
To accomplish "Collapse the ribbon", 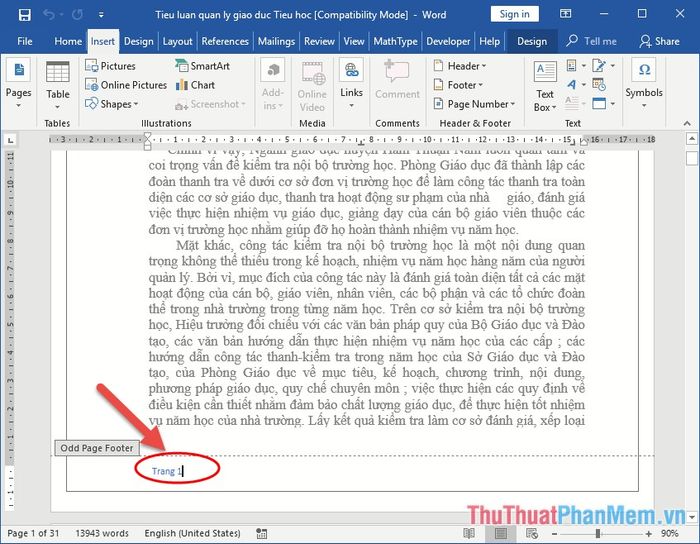I will click(x=687, y=123).
